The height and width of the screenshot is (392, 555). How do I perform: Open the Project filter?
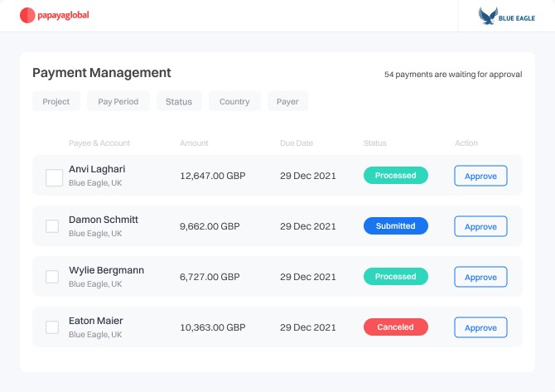(x=56, y=102)
